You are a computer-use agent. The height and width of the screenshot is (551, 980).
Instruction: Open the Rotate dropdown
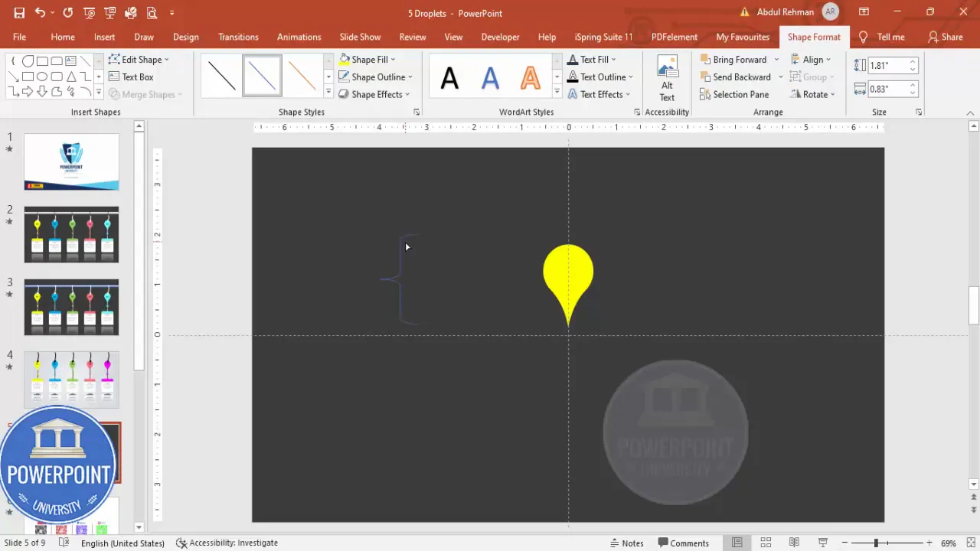pos(812,94)
